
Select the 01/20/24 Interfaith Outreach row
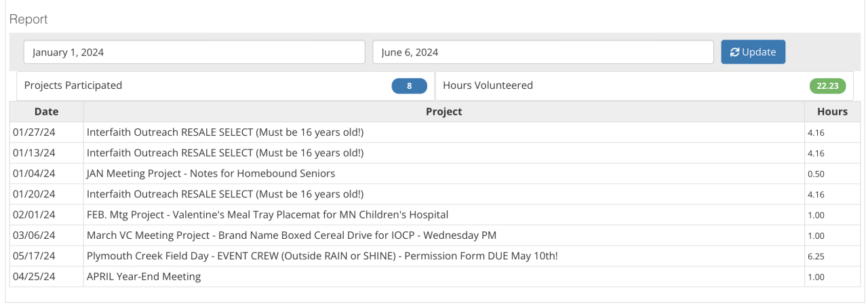pos(230,195)
